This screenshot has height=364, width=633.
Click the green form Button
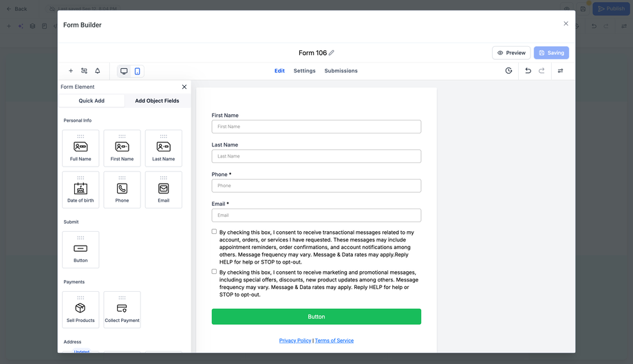(316, 317)
